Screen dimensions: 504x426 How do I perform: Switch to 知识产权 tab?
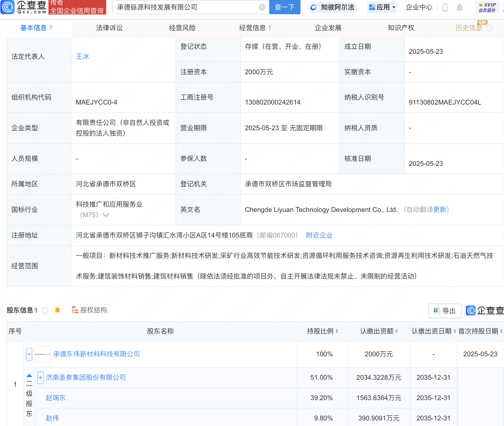pyautogui.click(x=401, y=28)
